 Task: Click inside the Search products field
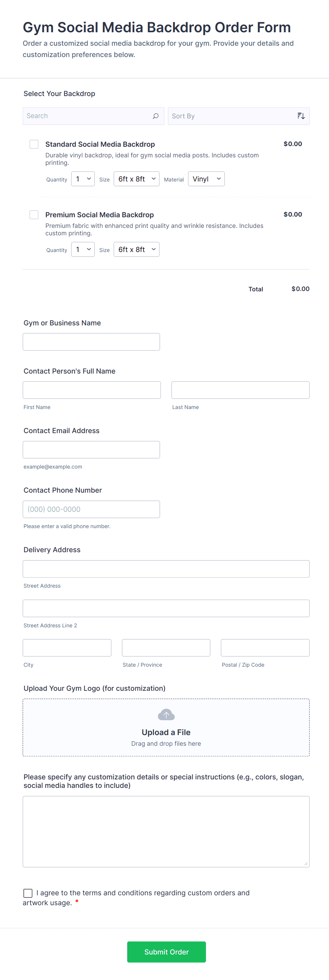[x=83, y=116]
